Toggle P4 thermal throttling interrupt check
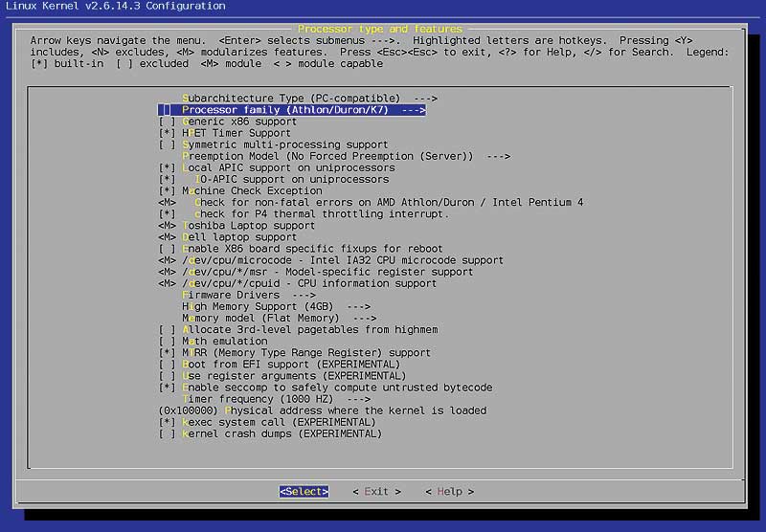Screen dimensions: 766x532 coord(304,213)
